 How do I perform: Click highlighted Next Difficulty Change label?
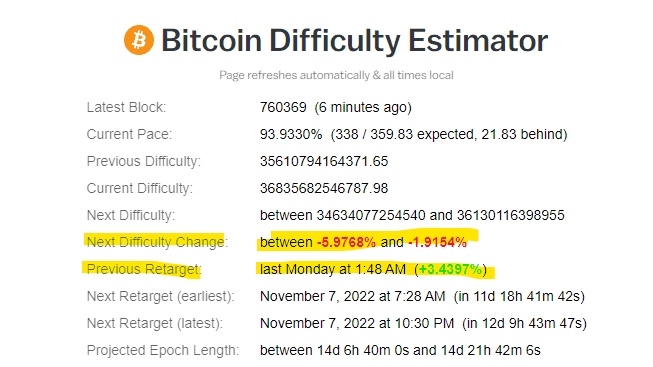(157, 242)
